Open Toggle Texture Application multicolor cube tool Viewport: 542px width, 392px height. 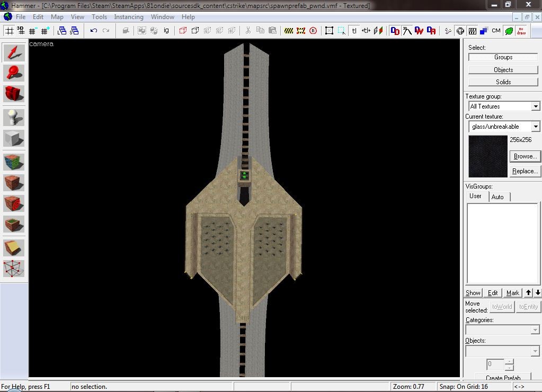click(14, 162)
